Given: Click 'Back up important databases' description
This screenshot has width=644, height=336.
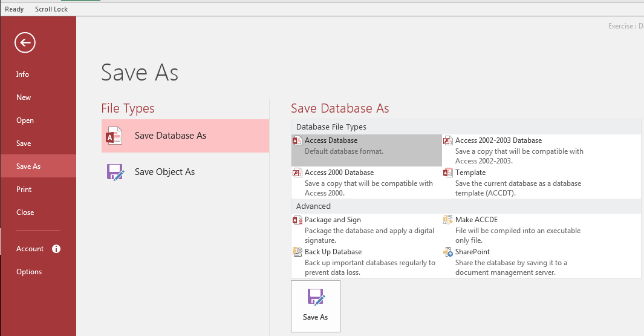Looking at the screenshot, I should coord(369,268).
